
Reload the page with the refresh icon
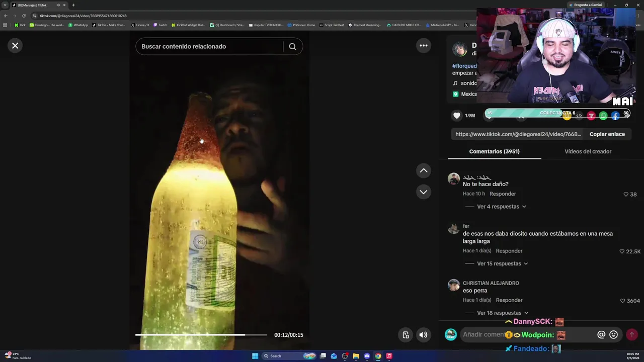pos(24,16)
